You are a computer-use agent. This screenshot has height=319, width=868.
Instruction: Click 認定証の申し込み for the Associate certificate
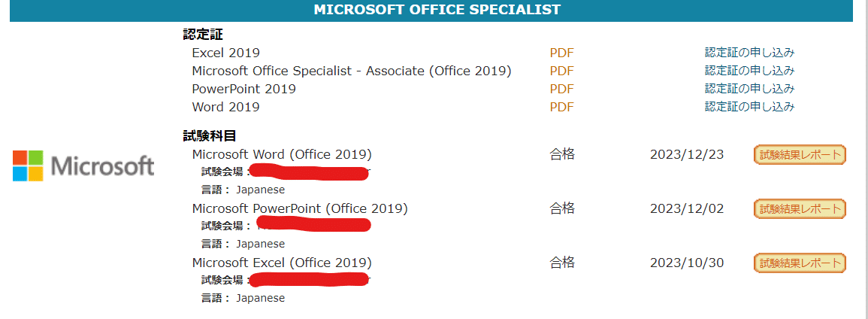coord(749,71)
